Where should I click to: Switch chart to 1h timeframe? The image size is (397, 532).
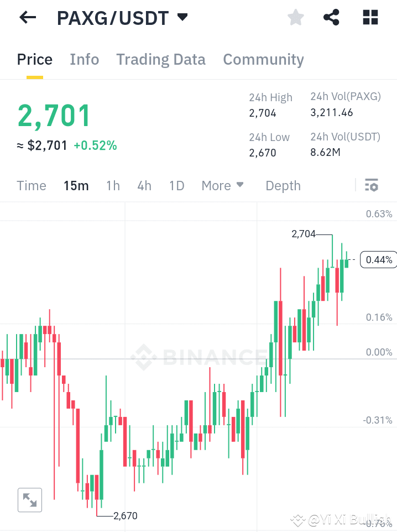pyautogui.click(x=113, y=186)
